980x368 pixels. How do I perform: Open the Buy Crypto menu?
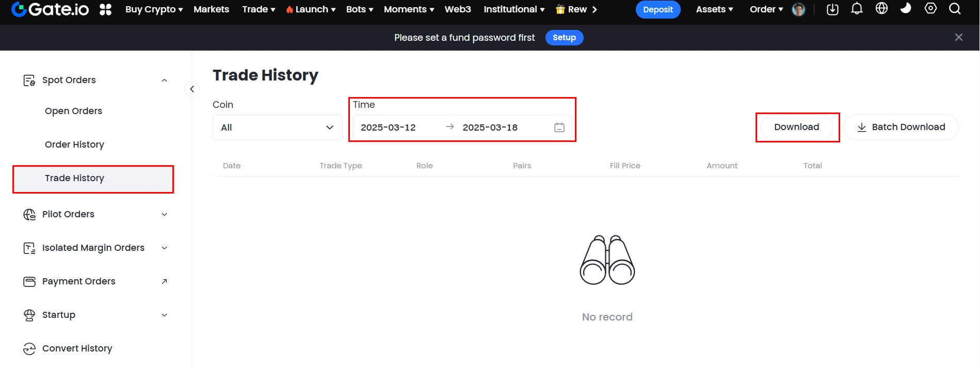[x=154, y=9]
